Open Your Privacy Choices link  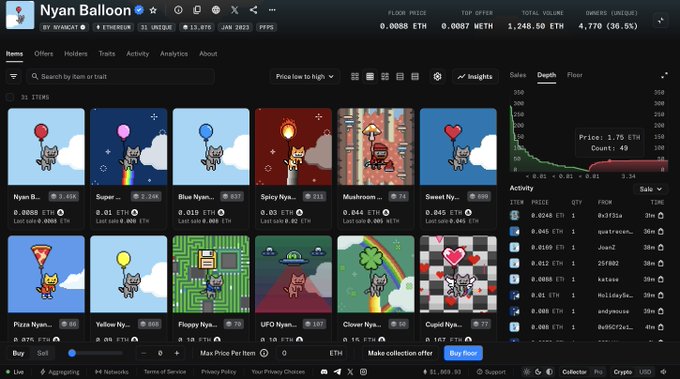278,372
